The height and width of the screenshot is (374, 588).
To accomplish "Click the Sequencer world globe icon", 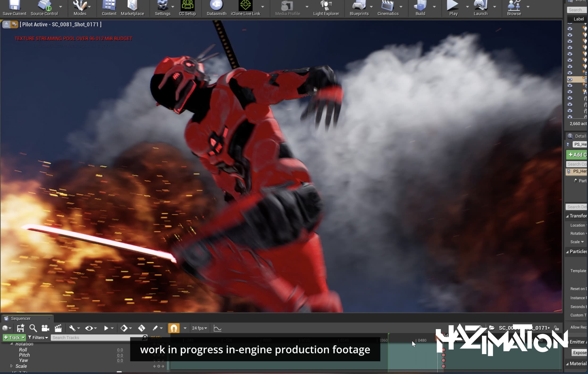I will 5,328.
